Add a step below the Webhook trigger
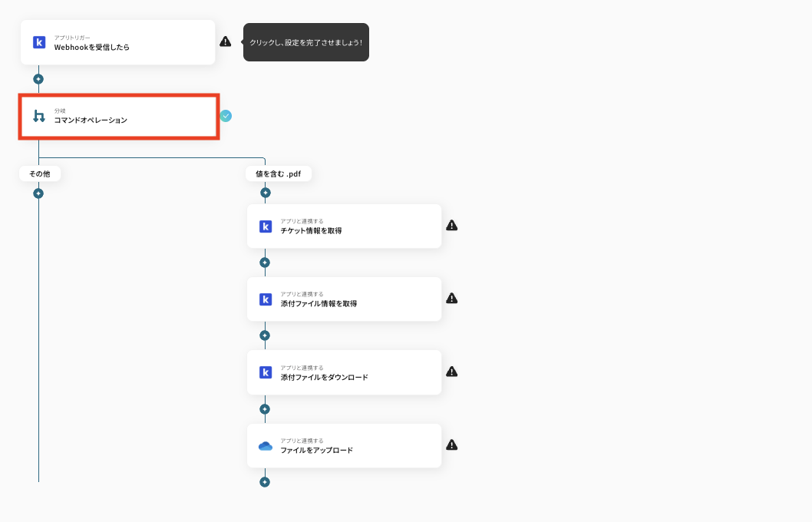 [38, 79]
